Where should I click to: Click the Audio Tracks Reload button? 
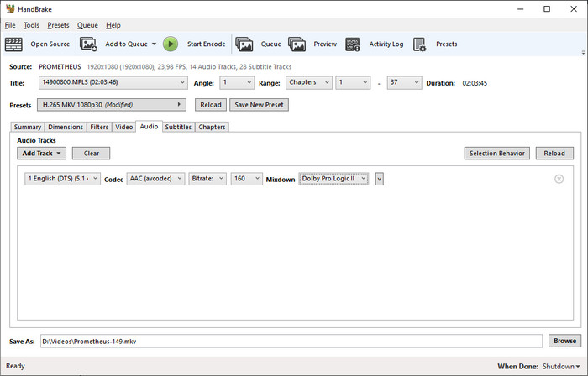[554, 154]
